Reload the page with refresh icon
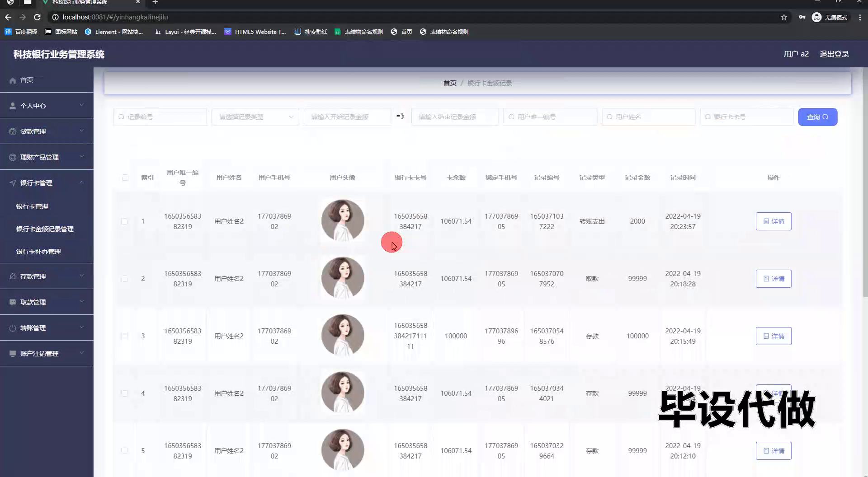 [38, 17]
